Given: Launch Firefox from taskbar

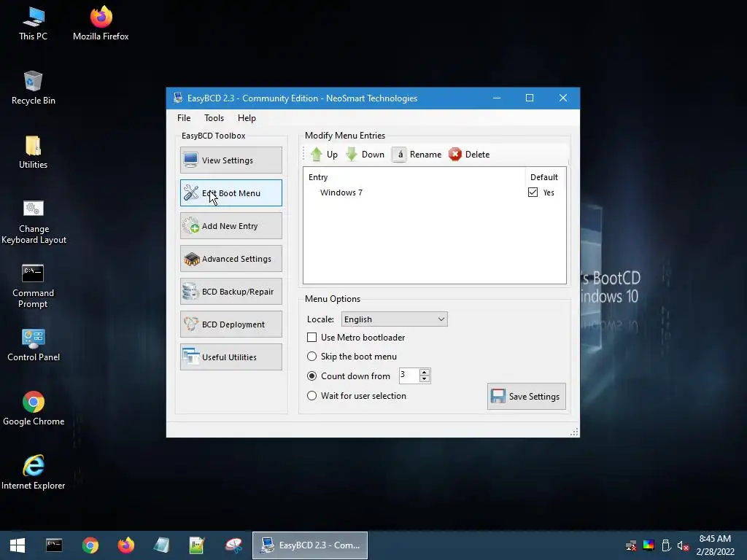Looking at the screenshot, I should pos(125,545).
